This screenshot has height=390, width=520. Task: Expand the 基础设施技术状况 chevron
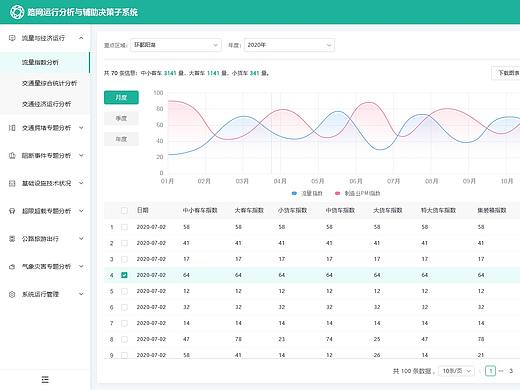pos(81,183)
